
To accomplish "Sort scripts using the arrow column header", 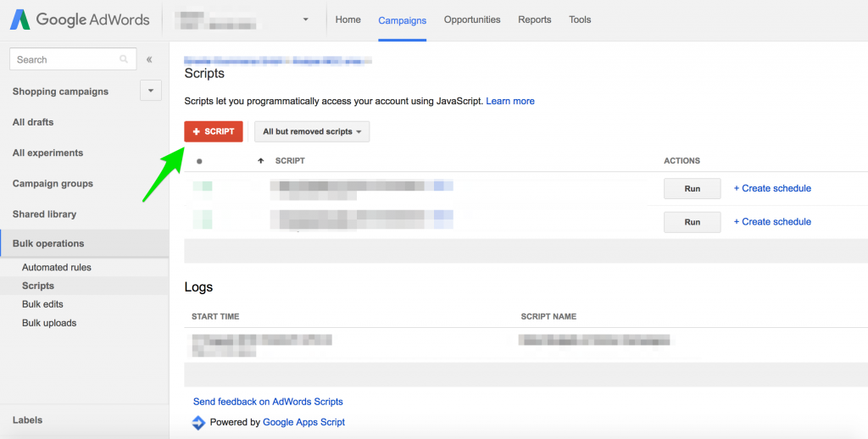I will [x=260, y=161].
